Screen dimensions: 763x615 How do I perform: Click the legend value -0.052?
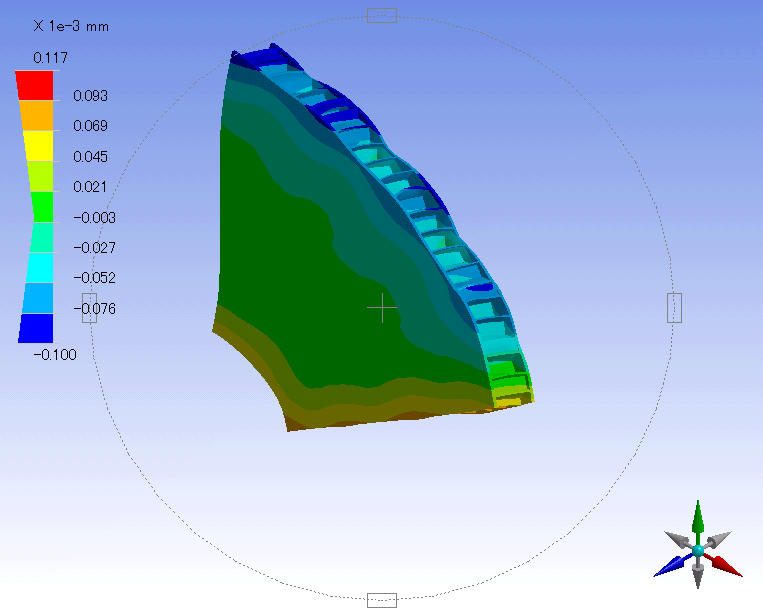(x=94, y=278)
